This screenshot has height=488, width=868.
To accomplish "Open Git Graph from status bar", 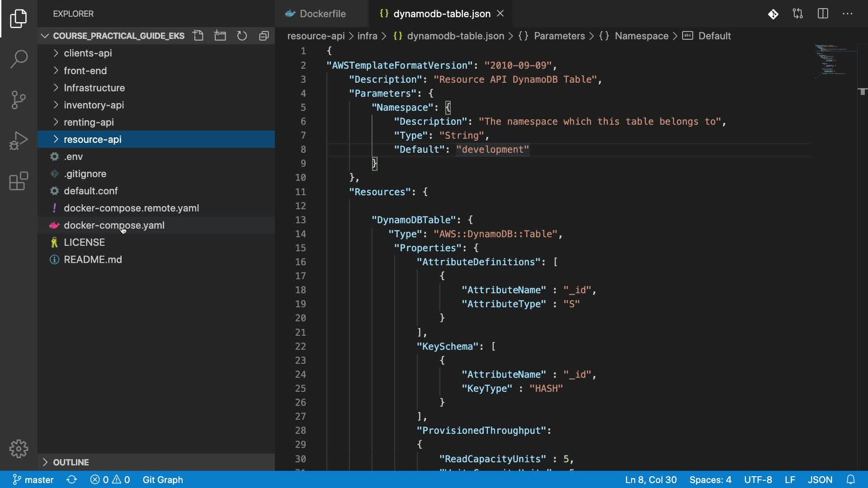I will coord(163,479).
